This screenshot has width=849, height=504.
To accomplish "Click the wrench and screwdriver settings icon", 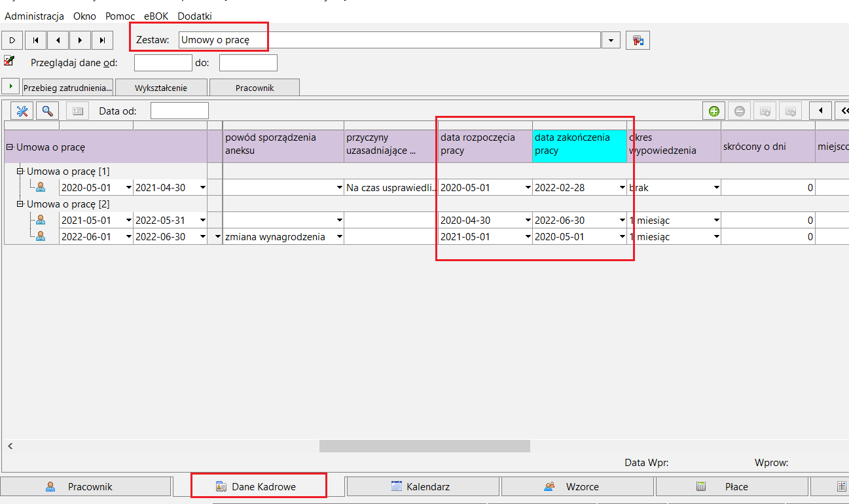I will point(22,111).
